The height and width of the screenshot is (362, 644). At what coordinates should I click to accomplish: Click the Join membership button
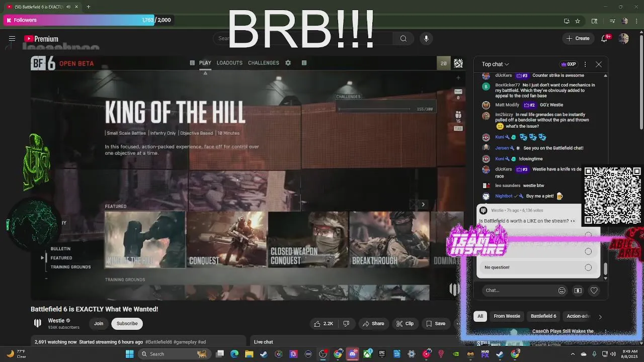click(99, 324)
